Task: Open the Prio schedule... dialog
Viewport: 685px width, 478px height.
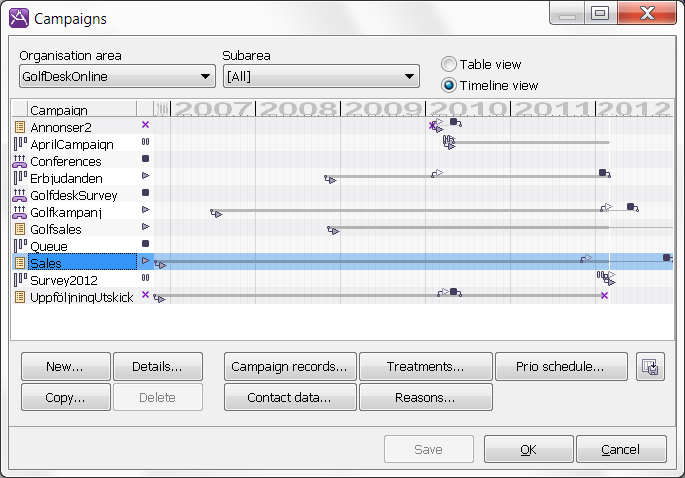Action: pos(561,366)
